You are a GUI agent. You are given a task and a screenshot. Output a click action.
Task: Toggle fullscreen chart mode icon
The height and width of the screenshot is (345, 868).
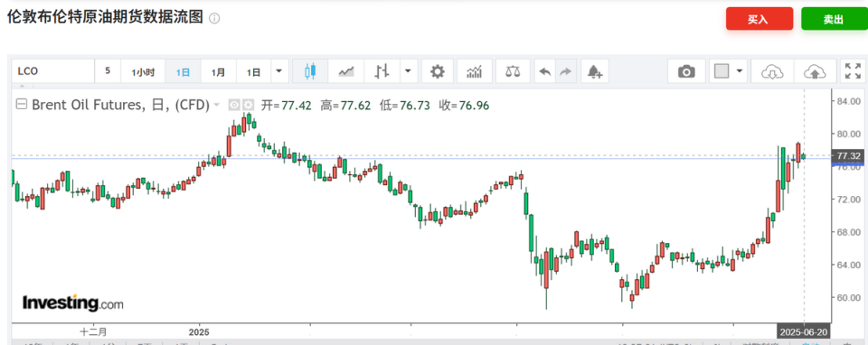850,71
